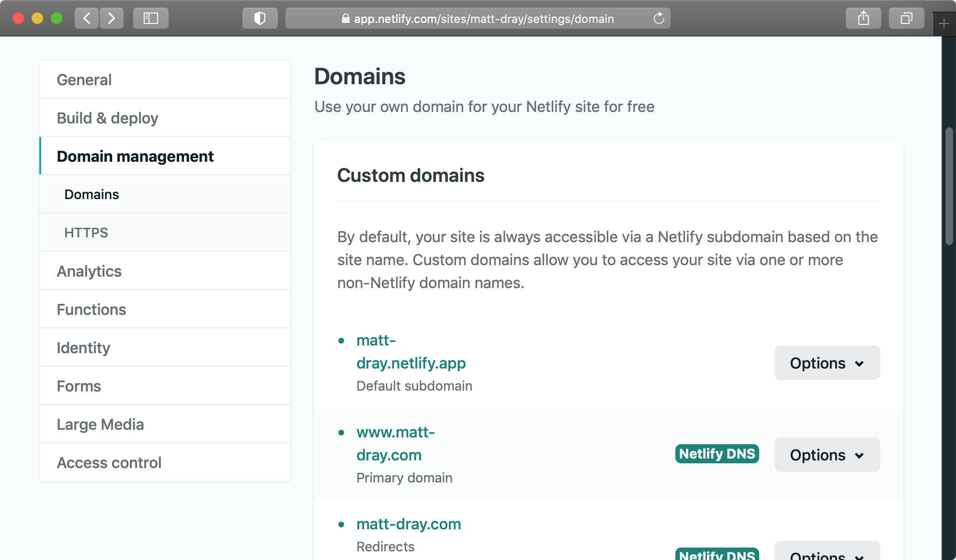The image size is (956, 560).
Task: Open Analytics settings
Action: pos(165,271)
